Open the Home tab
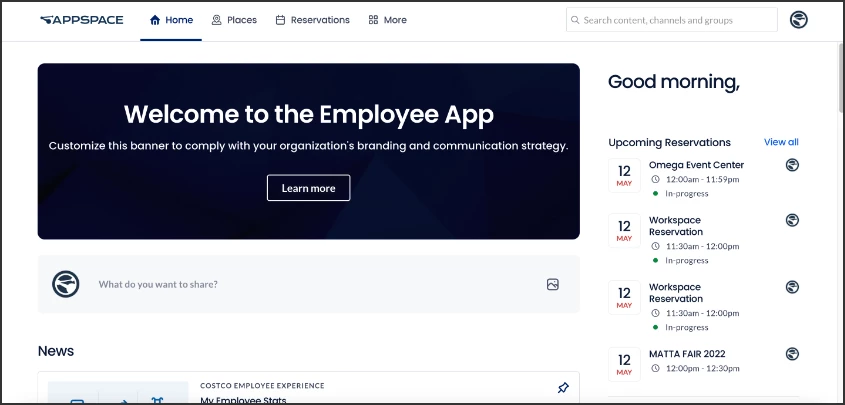 pos(171,20)
